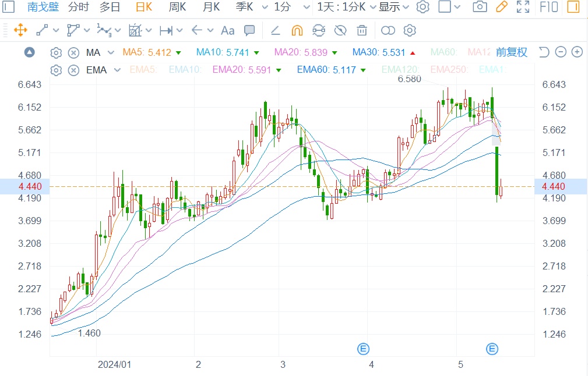
Task: Switch to 周K weekly chart tab
Action: click(177, 7)
